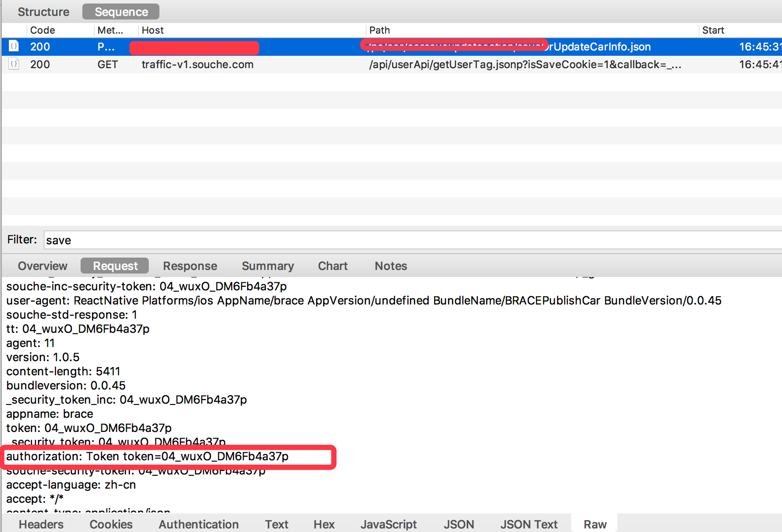
Task: Click the GET method cell
Action: (108, 65)
